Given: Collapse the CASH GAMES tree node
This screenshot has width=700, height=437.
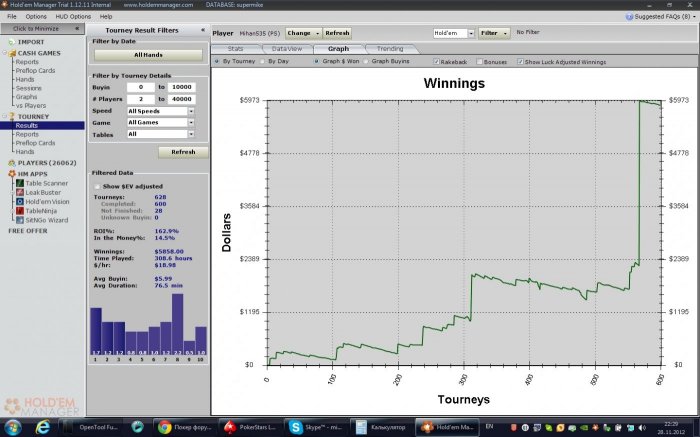Looking at the screenshot, I should (5, 53).
